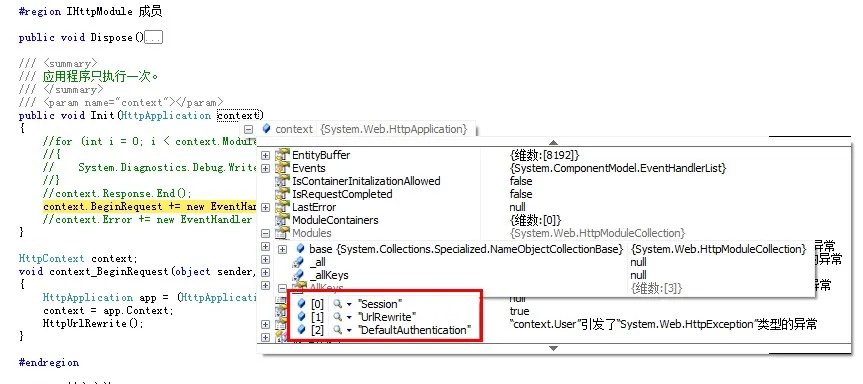Open visualizer magnifier for "UrlRewrite" entry

point(337,317)
